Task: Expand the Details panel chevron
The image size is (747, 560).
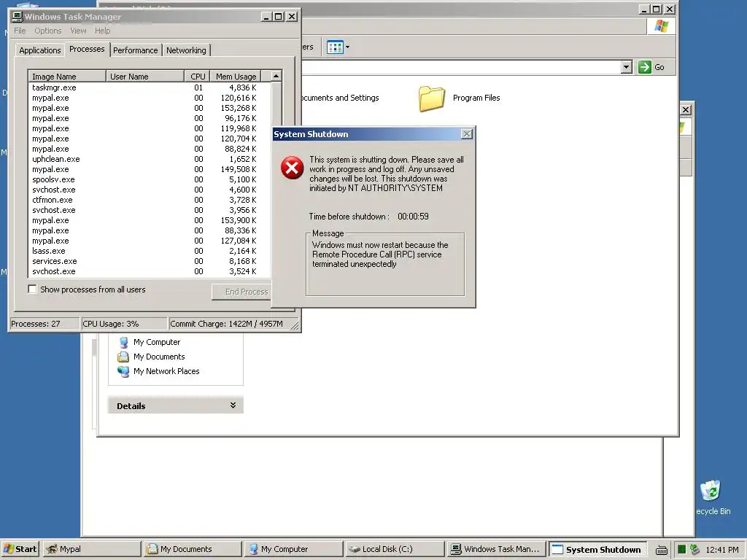Action: point(233,405)
